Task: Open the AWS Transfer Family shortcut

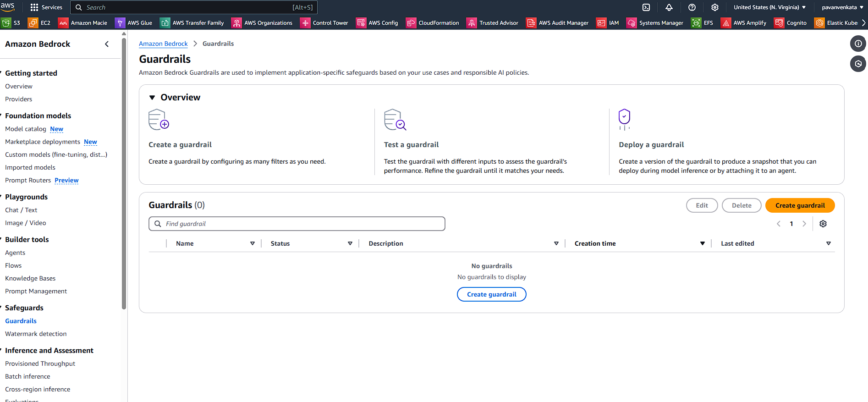Action: click(192, 23)
